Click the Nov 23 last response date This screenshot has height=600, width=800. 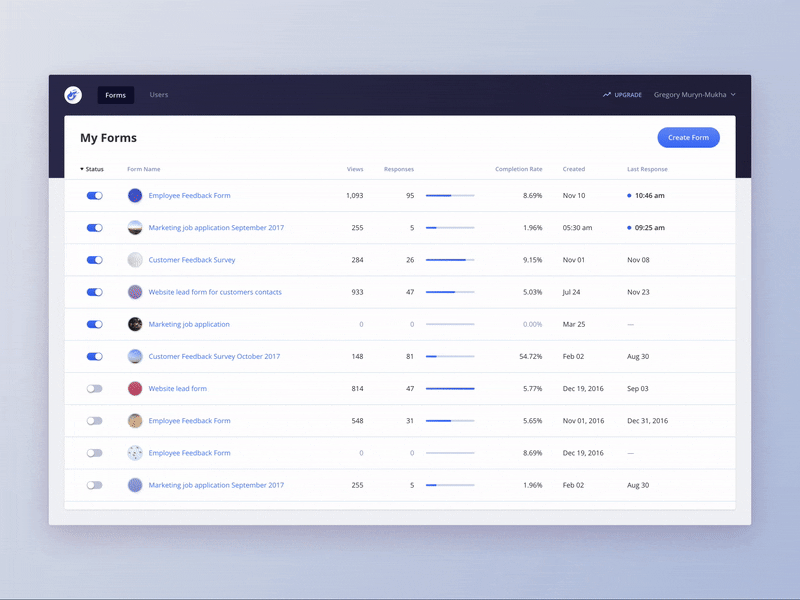tap(638, 292)
